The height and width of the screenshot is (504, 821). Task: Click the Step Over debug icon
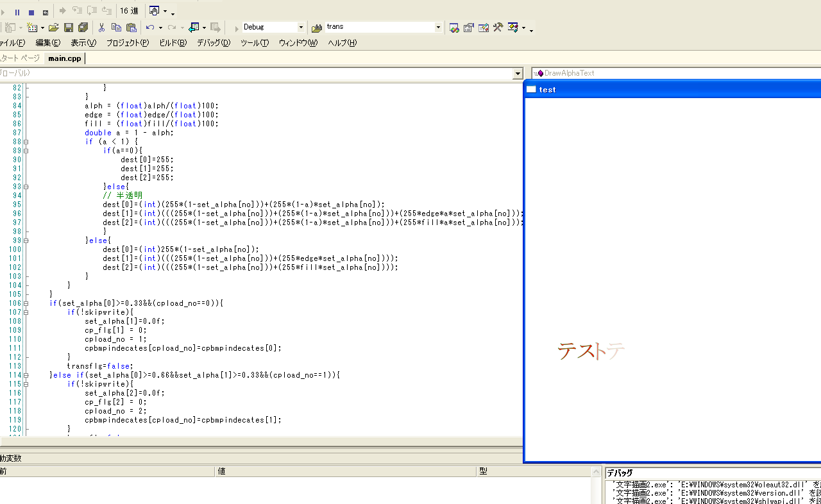pos(92,11)
